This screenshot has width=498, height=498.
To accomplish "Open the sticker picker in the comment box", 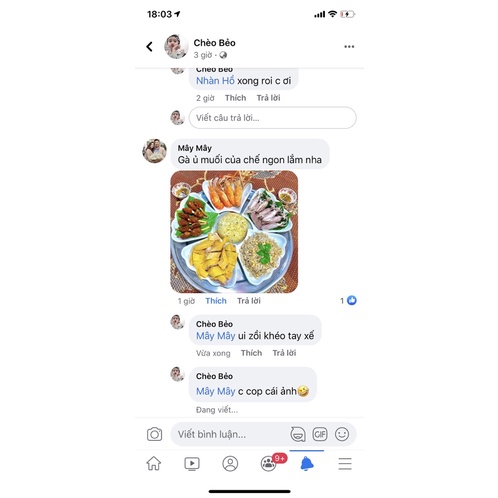I will point(298,434).
